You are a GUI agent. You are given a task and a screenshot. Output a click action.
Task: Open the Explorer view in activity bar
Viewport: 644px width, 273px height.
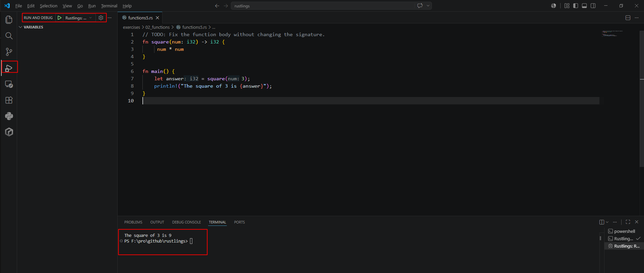pos(9,20)
